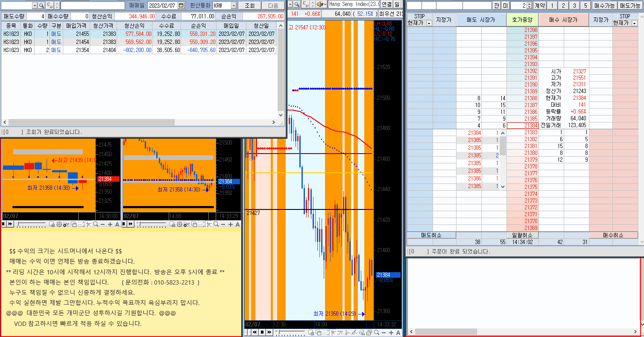The width and height of the screenshot is (644, 337).
Task: Select the 호가중앙 column header
Action: tap(523, 20)
